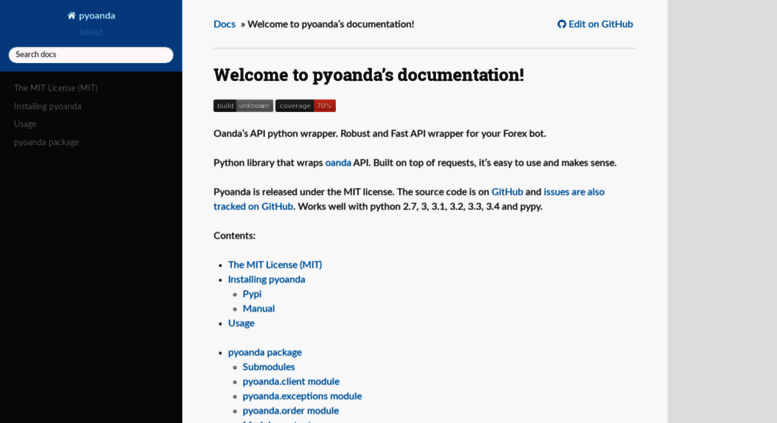Screen dimensions: 777x423
Task: Go to Docs breadcrumb link
Action: pos(224,24)
